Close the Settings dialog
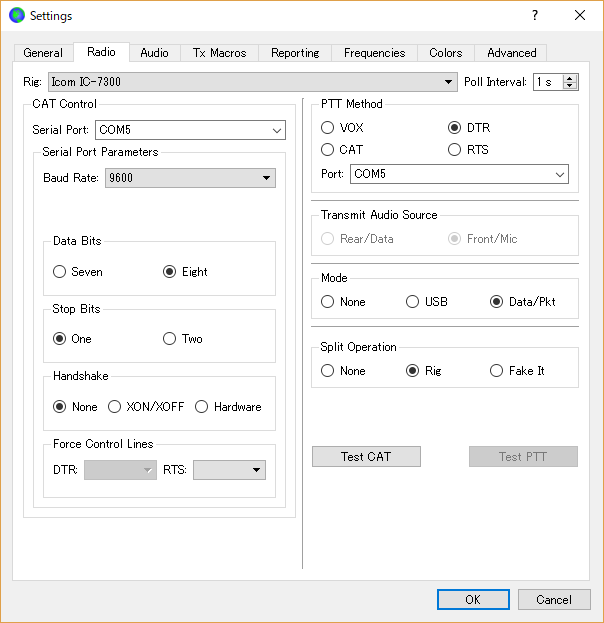The image size is (604, 623). click(580, 15)
